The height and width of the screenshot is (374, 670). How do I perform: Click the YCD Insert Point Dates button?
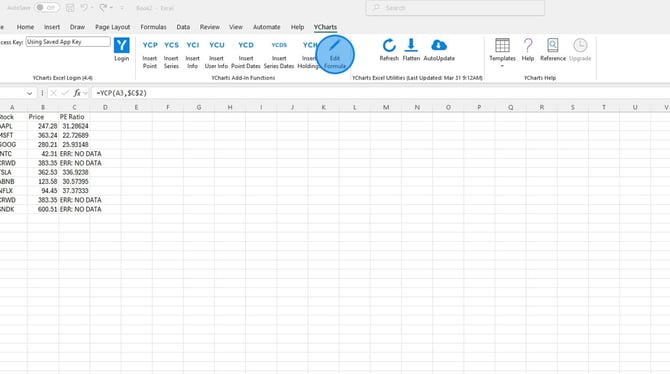click(246, 54)
